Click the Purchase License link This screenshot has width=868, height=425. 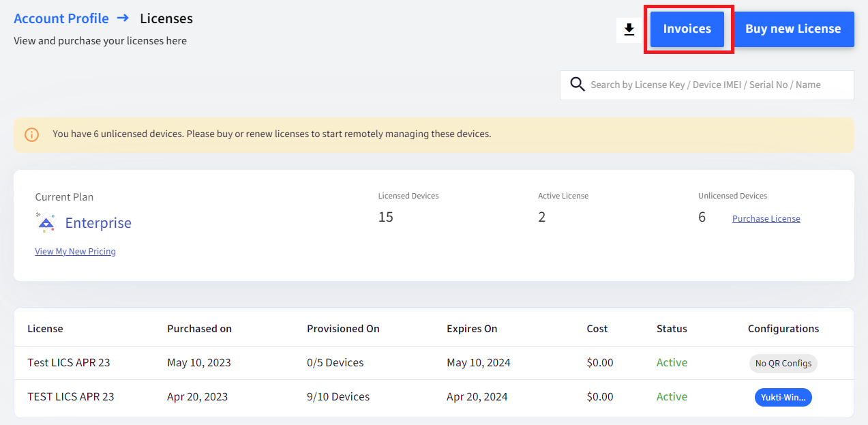766,219
